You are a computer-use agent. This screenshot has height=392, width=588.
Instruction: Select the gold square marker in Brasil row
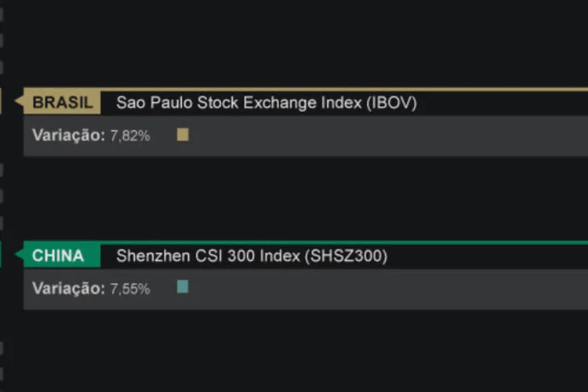point(183,135)
